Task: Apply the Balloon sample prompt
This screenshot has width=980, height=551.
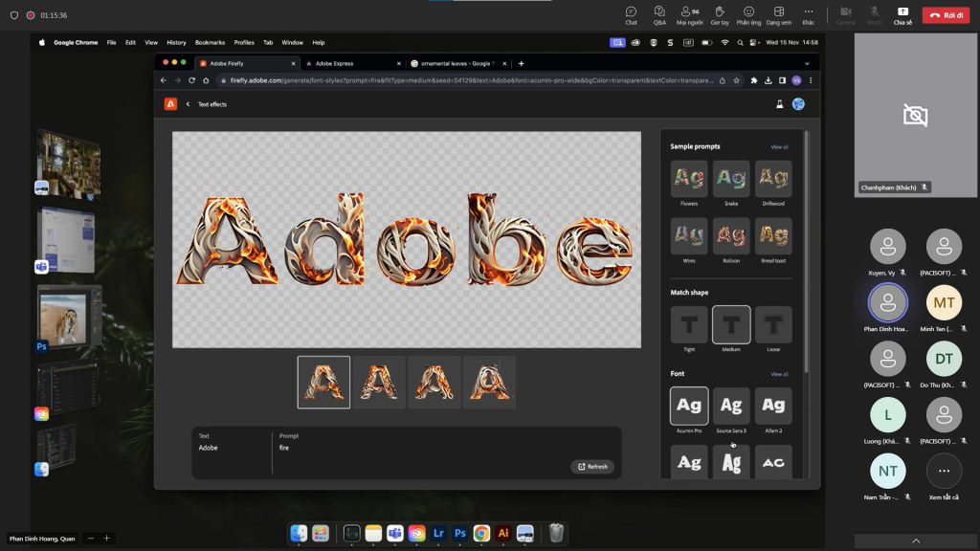Action: click(731, 236)
